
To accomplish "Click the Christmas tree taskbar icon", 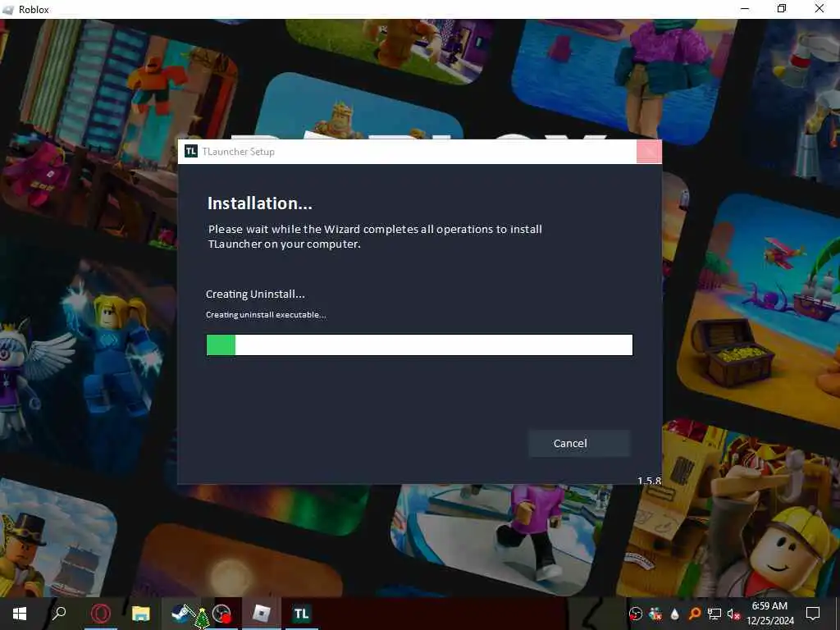I will click(202, 619).
